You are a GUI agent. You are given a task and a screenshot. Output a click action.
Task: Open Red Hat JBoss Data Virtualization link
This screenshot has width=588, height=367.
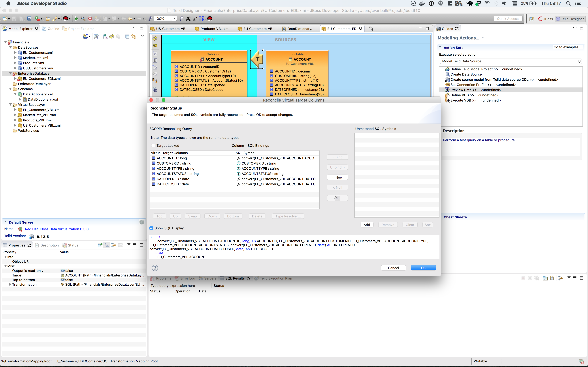coord(57,229)
